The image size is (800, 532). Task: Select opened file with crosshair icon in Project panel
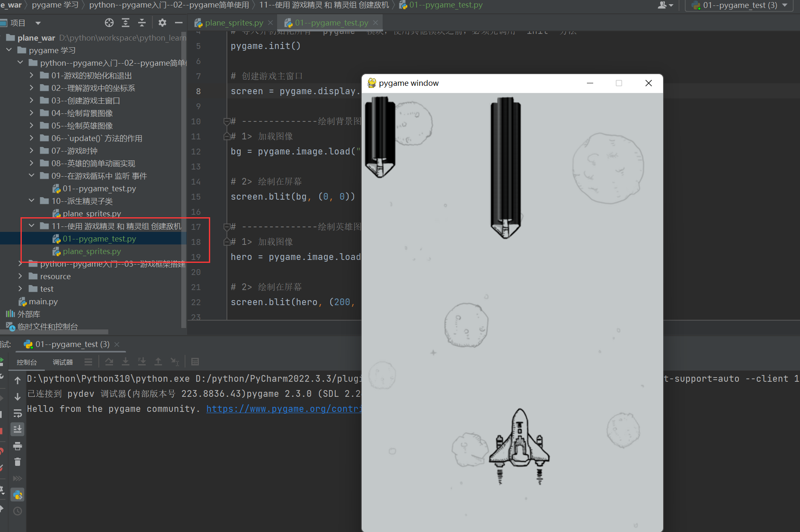[x=109, y=23]
